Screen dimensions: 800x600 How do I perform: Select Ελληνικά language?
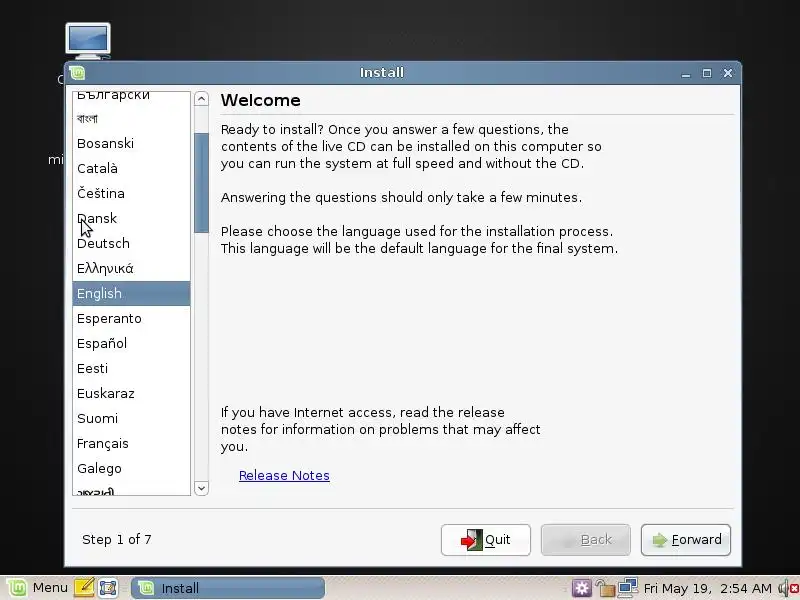(x=132, y=268)
